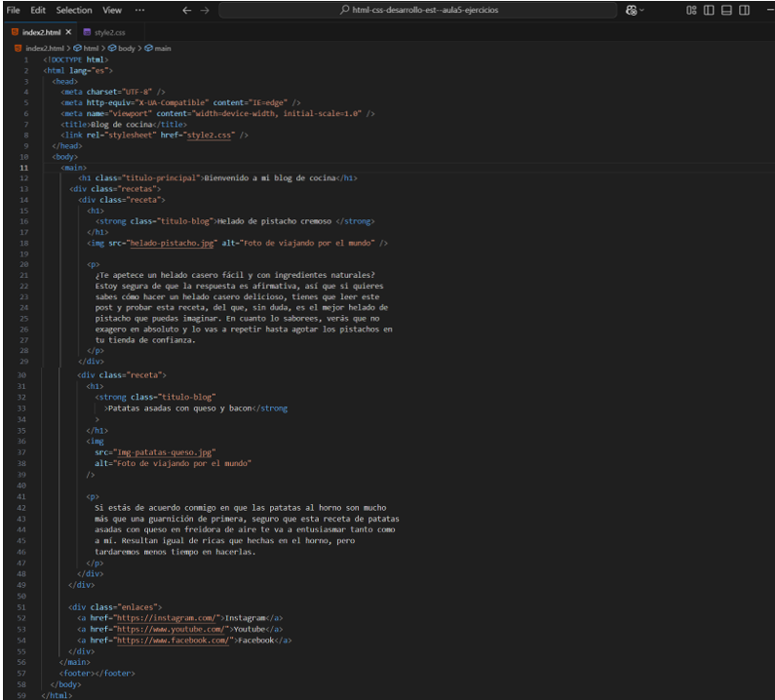775x700 pixels.
Task: Click the class value 'recetas'
Action: 136,189
